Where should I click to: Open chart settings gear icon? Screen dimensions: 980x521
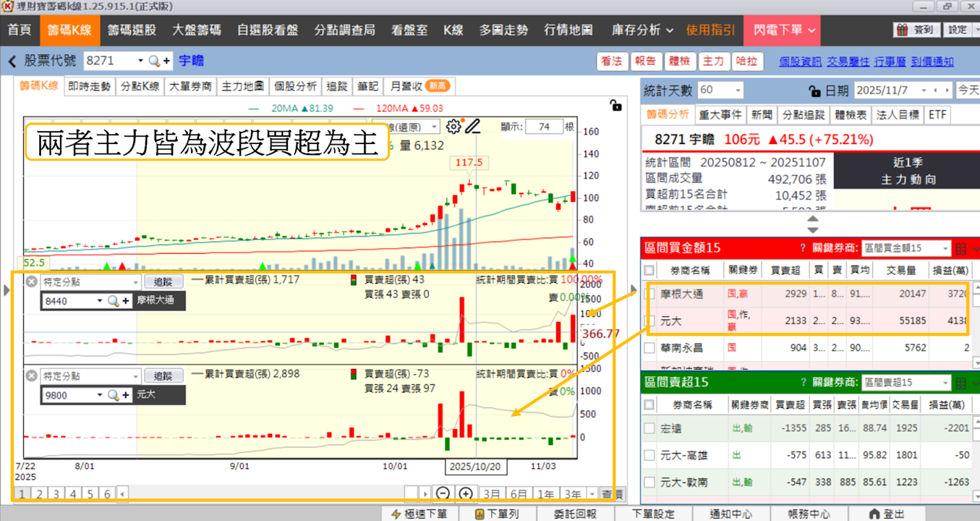[x=453, y=127]
